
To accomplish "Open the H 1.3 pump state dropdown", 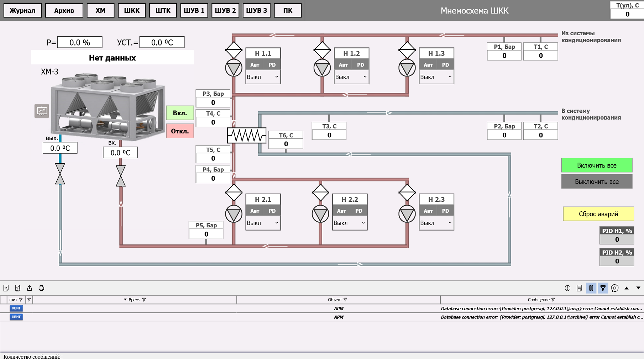I will click(436, 77).
